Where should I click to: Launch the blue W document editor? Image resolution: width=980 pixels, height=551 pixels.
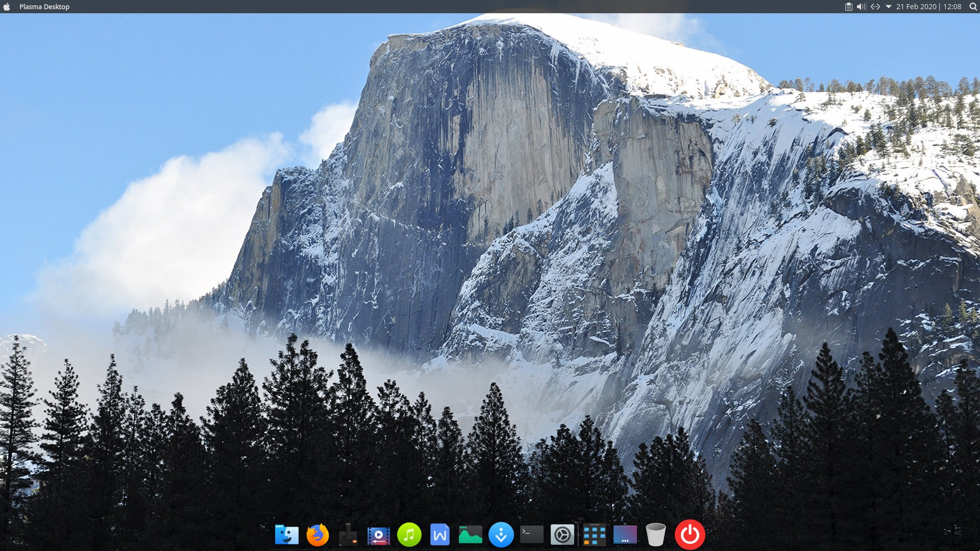point(439,535)
